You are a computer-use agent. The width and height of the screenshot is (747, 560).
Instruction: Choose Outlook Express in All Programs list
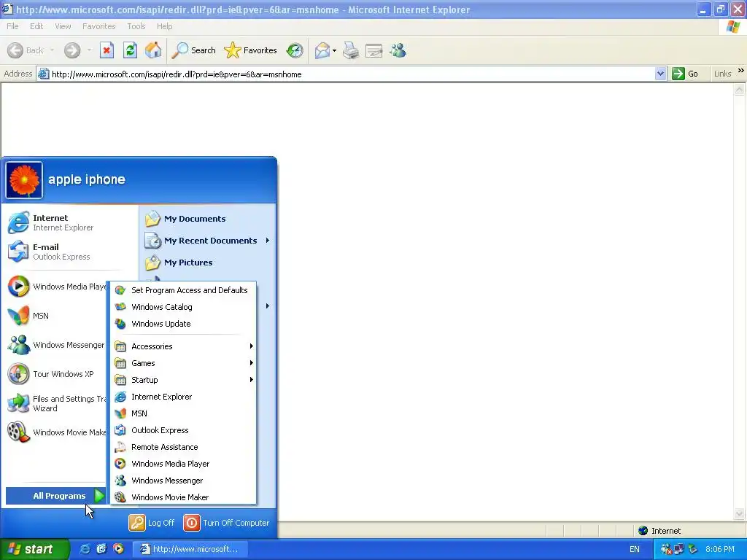[183, 430]
